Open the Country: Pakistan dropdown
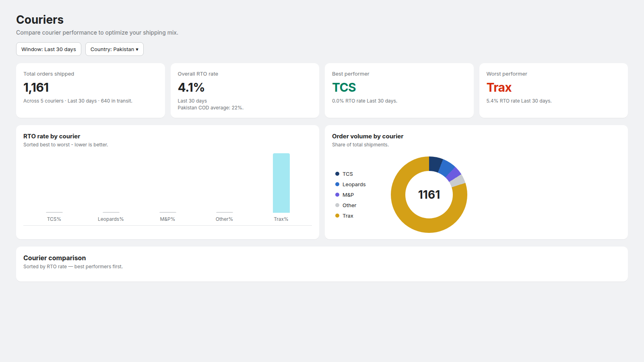644x362 pixels. (x=114, y=49)
